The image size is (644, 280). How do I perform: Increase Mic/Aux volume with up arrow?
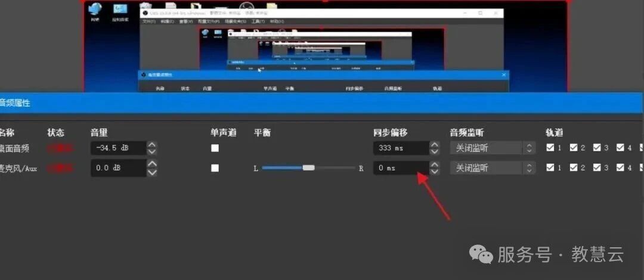[x=152, y=164]
